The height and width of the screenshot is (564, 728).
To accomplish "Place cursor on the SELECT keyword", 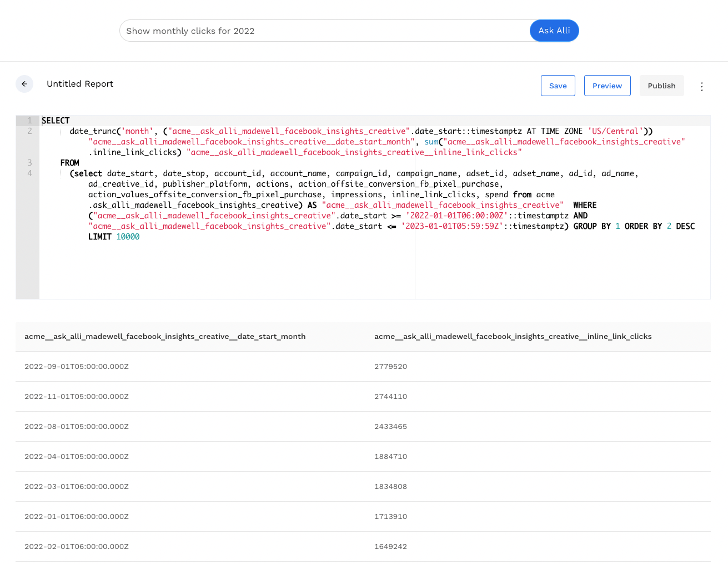I will pyautogui.click(x=56, y=121).
